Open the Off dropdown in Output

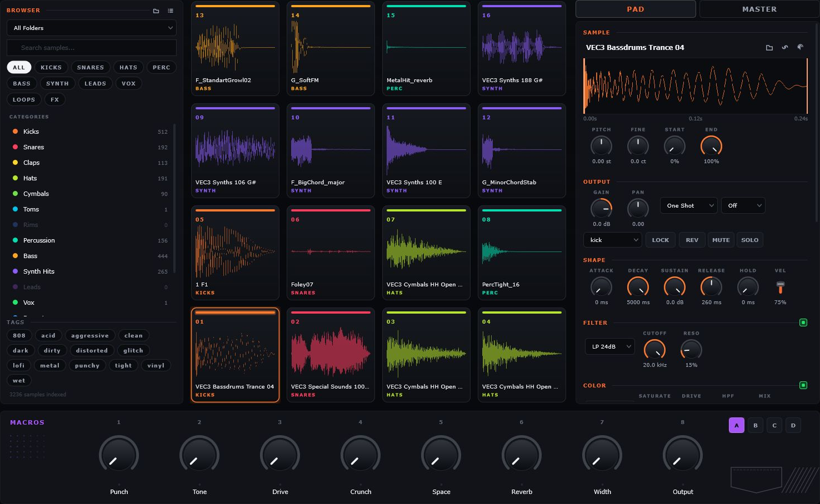coord(743,205)
